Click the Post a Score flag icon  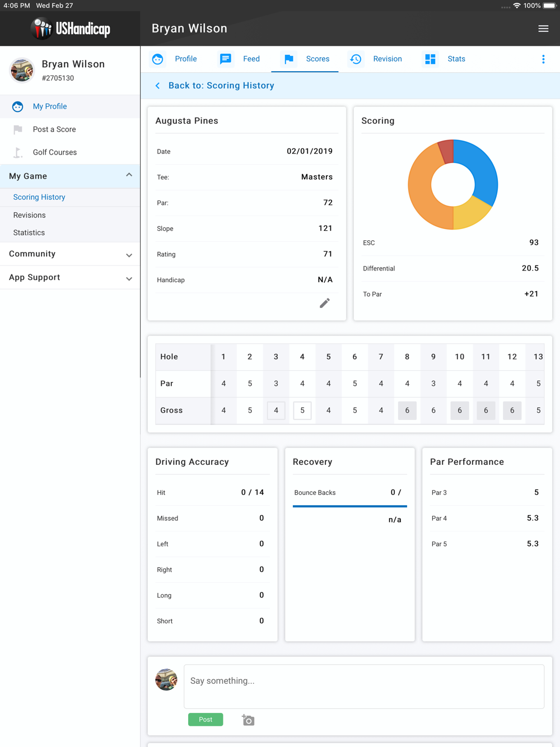point(18,129)
